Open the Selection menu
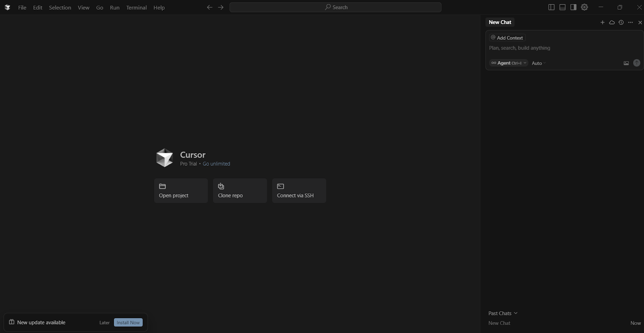644x333 pixels. click(60, 8)
